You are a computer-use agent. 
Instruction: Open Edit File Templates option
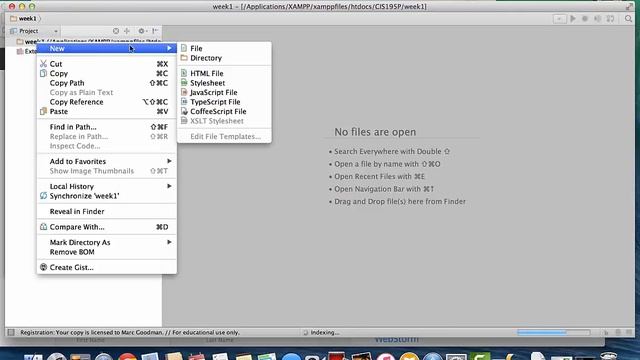pyautogui.click(x=224, y=136)
